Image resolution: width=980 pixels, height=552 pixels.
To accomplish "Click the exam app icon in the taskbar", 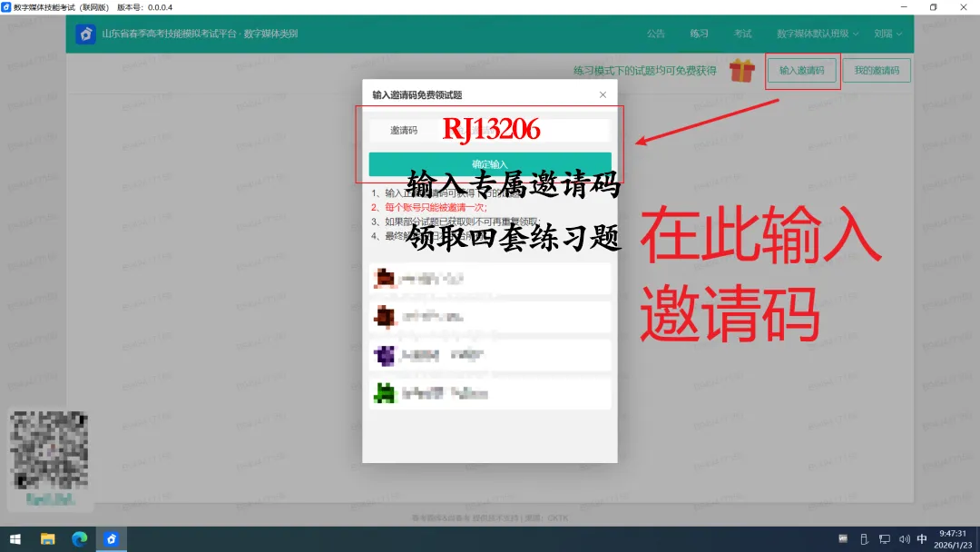I will coord(112,539).
